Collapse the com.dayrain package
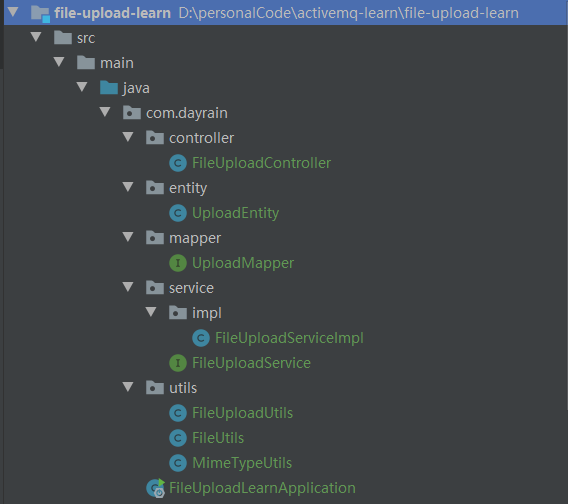 coord(105,112)
